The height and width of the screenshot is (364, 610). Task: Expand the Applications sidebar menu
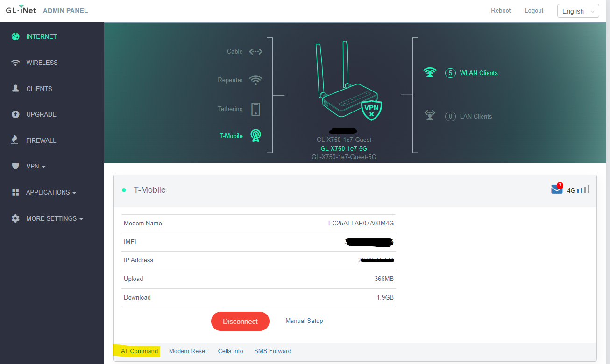tap(51, 192)
